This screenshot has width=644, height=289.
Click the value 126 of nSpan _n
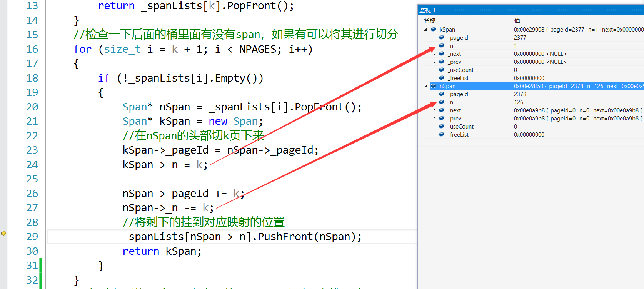pyautogui.click(x=519, y=102)
